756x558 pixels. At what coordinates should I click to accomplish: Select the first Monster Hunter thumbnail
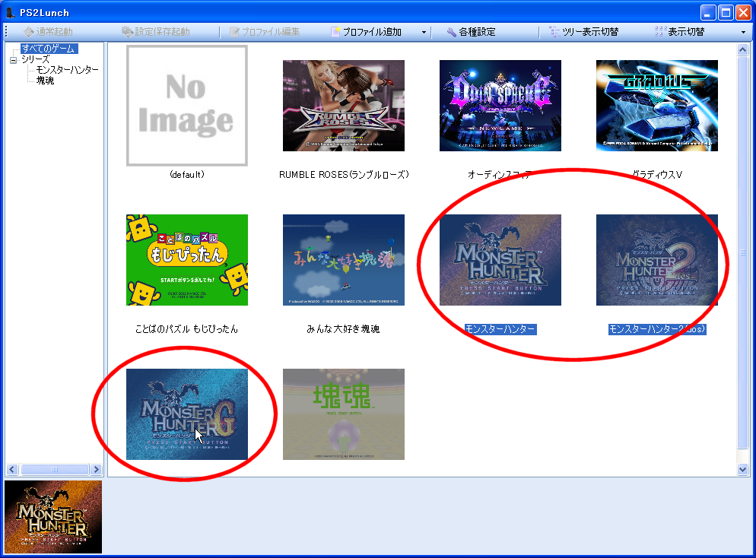coord(500,260)
